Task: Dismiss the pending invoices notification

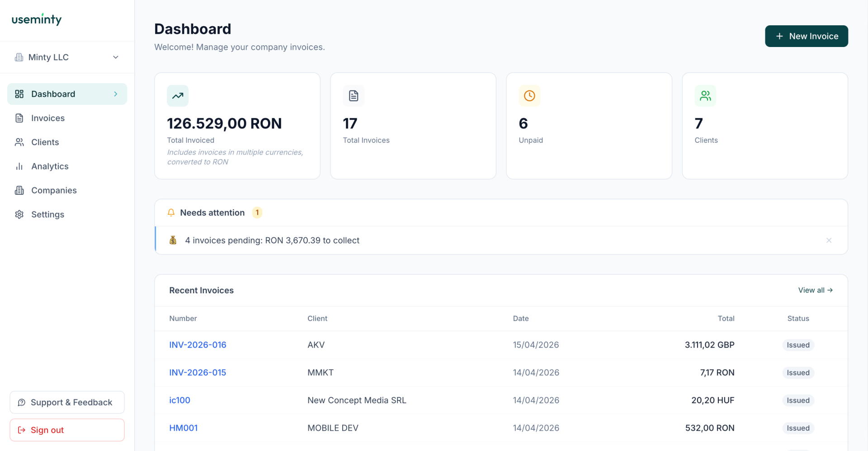Action: click(x=829, y=240)
